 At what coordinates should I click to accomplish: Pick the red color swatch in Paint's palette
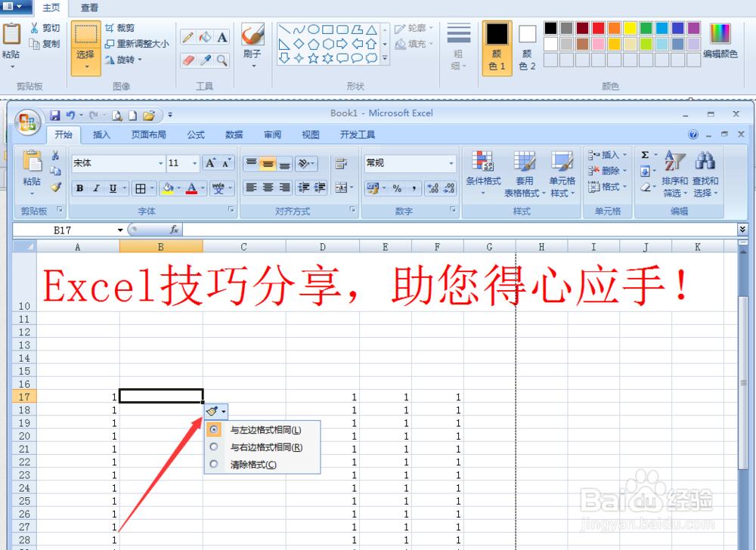[x=599, y=27]
